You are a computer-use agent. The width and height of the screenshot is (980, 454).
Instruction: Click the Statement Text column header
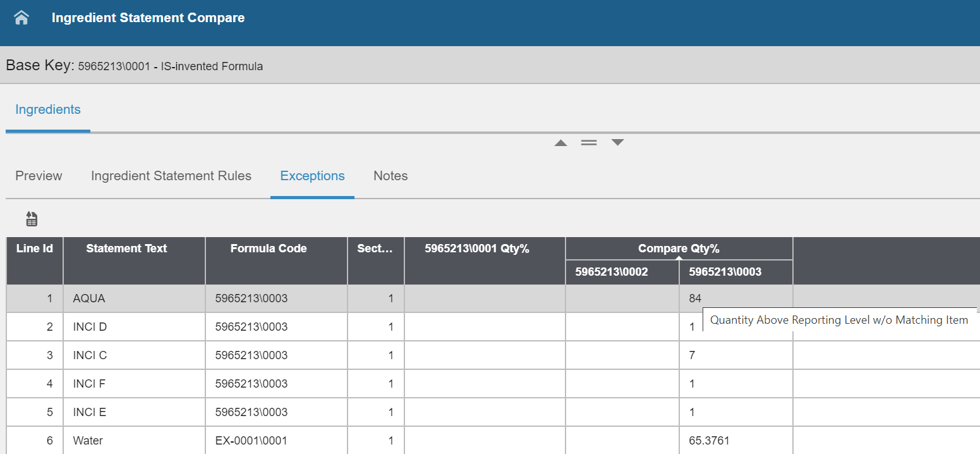coord(126,248)
